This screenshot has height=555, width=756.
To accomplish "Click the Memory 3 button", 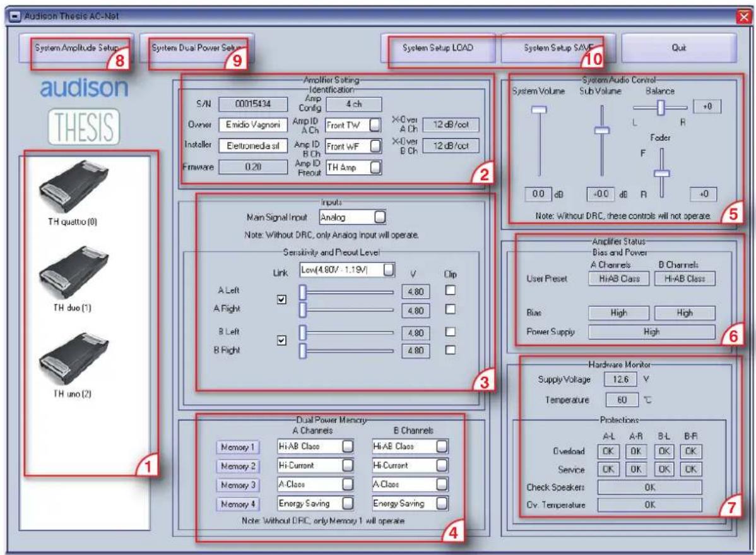I will (238, 485).
